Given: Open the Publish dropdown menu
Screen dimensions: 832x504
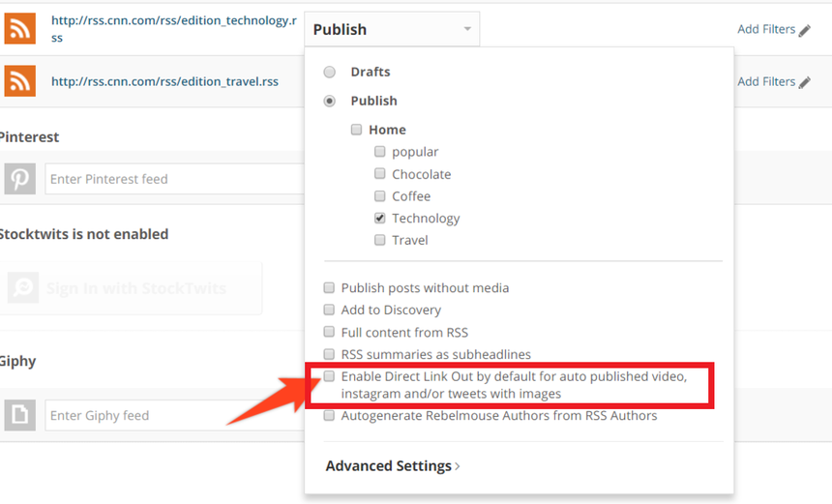Looking at the screenshot, I should (392, 30).
